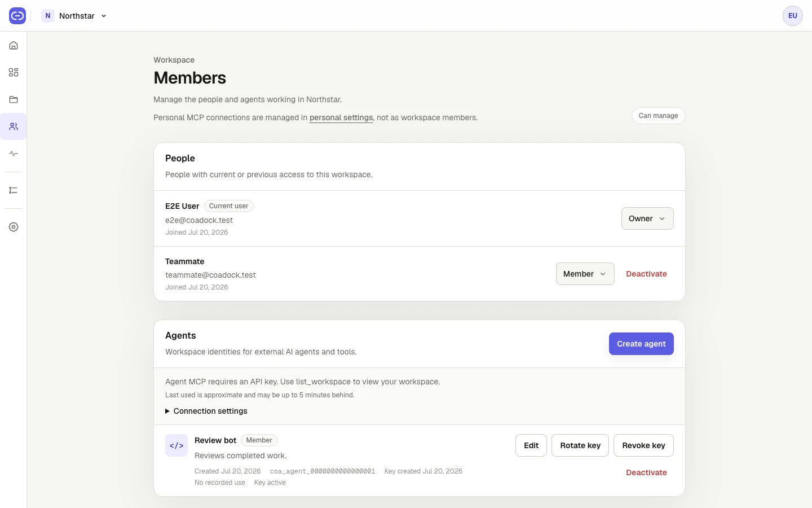Viewport: 812px width, 508px height.
Task: Click the Create agent button
Action: click(641, 344)
